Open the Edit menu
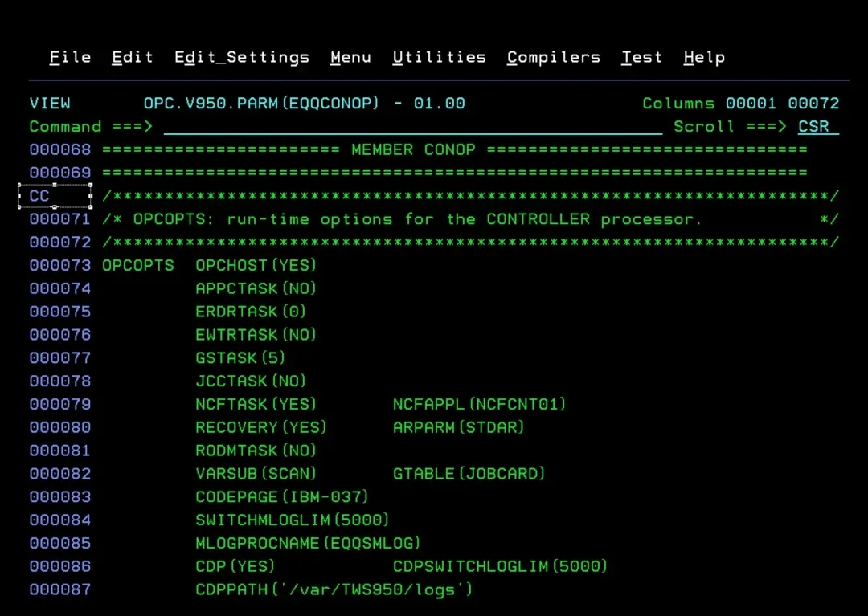868x616 pixels. (133, 58)
